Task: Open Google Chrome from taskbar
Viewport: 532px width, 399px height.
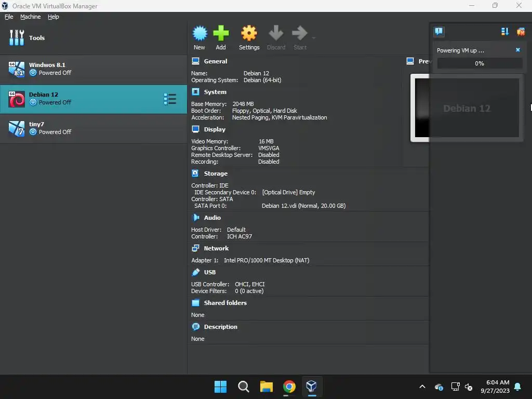Action: (x=289, y=387)
